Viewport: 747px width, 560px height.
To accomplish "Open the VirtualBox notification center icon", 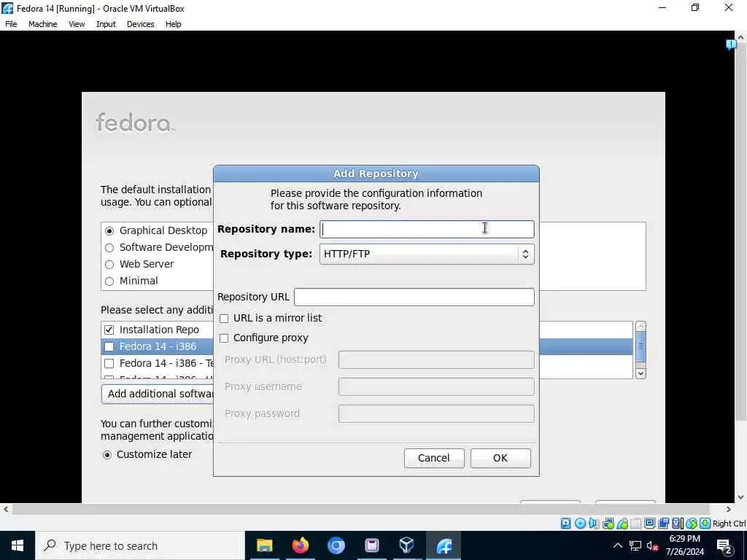I will [x=731, y=44].
